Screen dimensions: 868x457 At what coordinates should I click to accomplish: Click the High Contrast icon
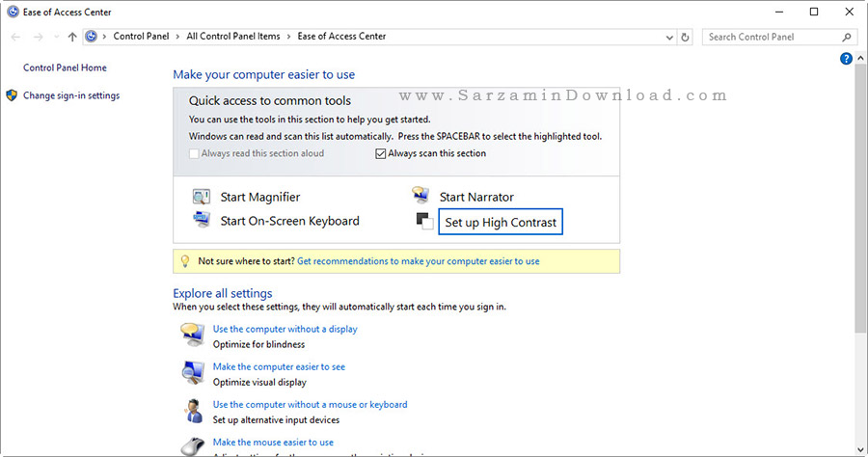tap(424, 221)
